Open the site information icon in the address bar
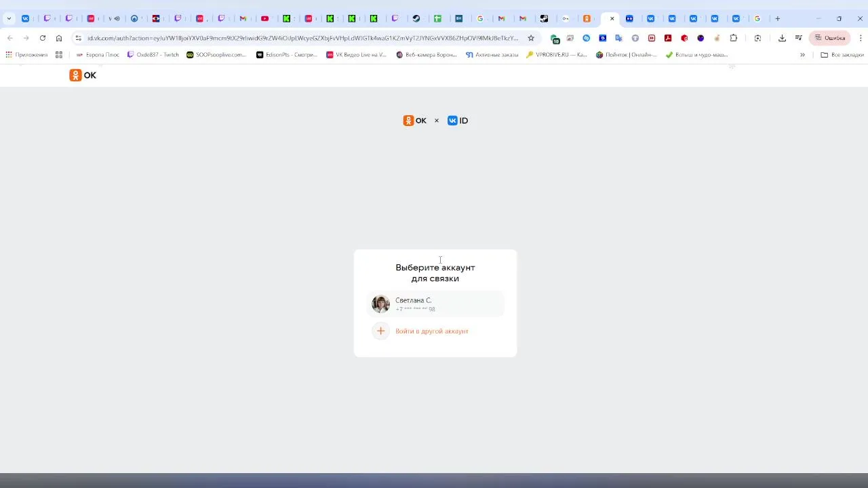Image resolution: width=868 pixels, height=488 pixels. tap(79, 38)
